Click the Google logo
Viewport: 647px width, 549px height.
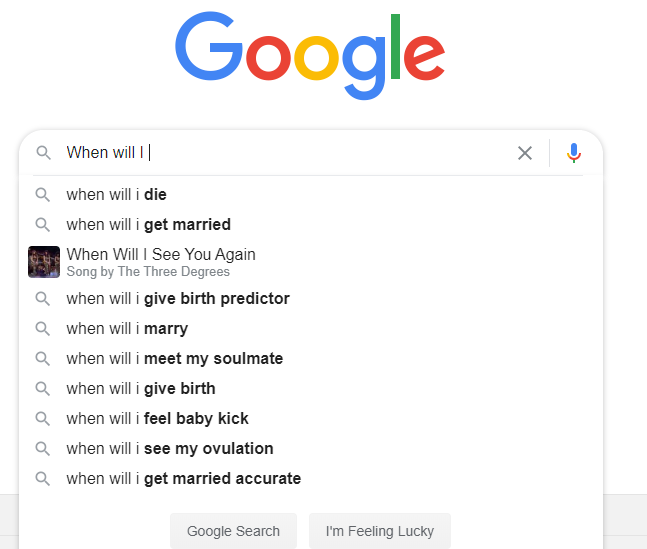(310, 52)
